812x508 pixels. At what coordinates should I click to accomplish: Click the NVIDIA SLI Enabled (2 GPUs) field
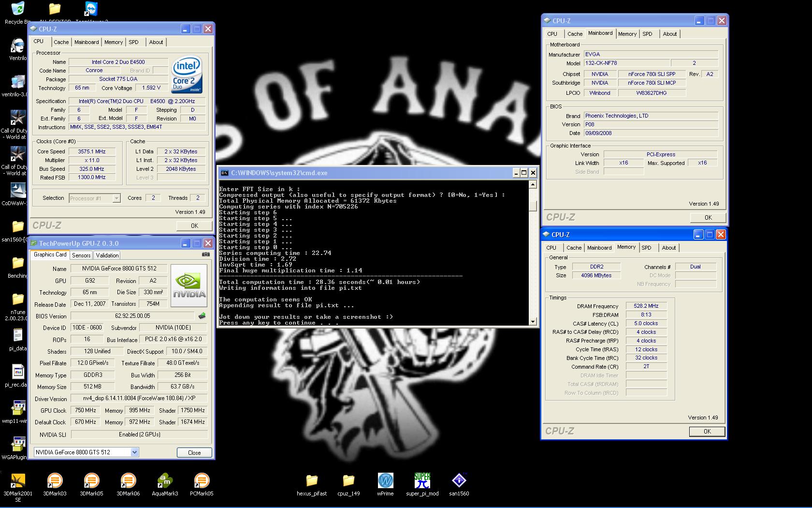pyautogui.click(x=139, y=434)
